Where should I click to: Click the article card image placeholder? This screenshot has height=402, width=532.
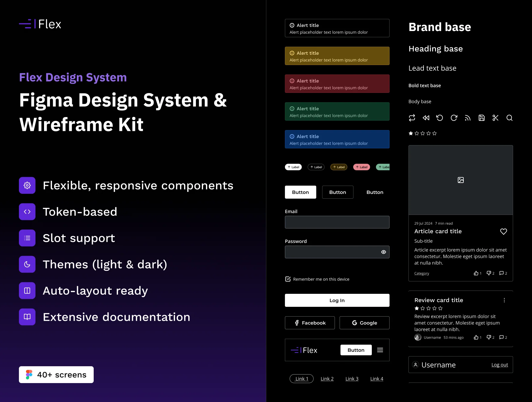point(461,180)
